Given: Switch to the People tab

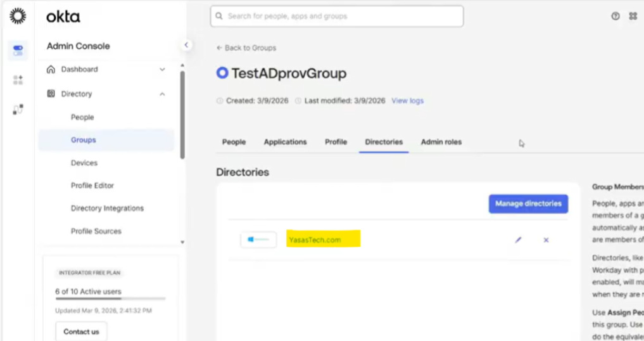Looking at the screenshot, I should click(234, 142).
